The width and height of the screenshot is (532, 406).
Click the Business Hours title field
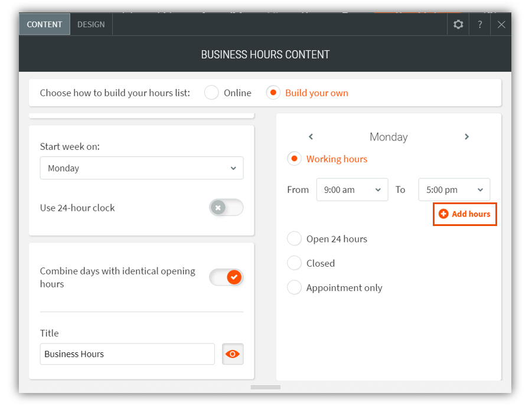pyautogui.click(x=128, y=354)
